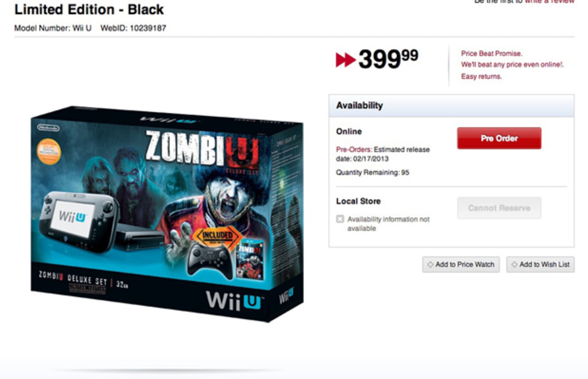588x379 pixels.
Task: Click the greyed Cannot Reserve button
Action: click(499, 208)
